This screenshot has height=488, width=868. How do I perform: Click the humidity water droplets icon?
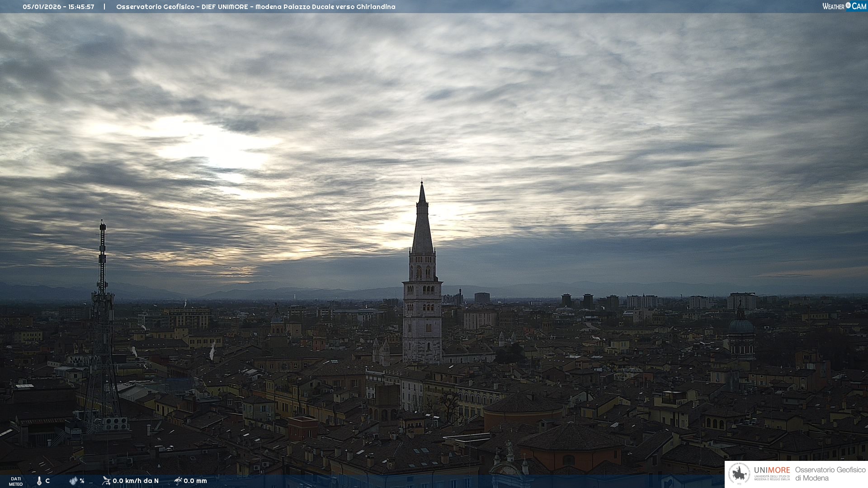click(73, 481)
